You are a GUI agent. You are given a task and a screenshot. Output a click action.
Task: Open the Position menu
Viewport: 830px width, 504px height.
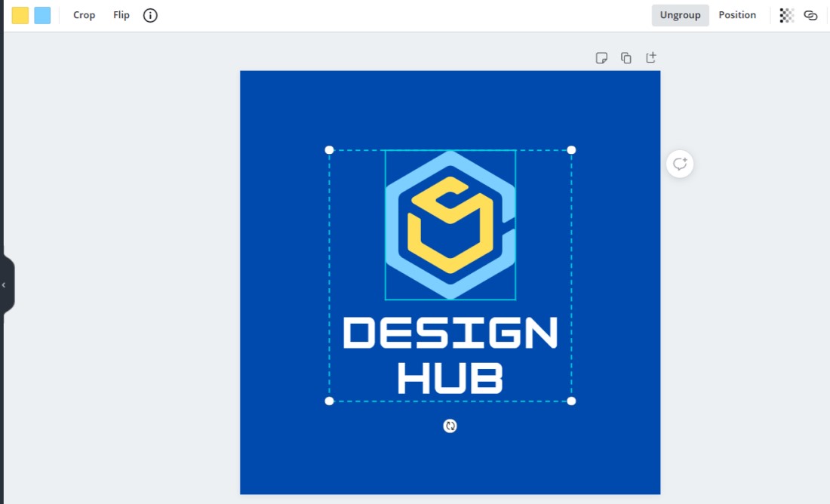pos(737,15)
